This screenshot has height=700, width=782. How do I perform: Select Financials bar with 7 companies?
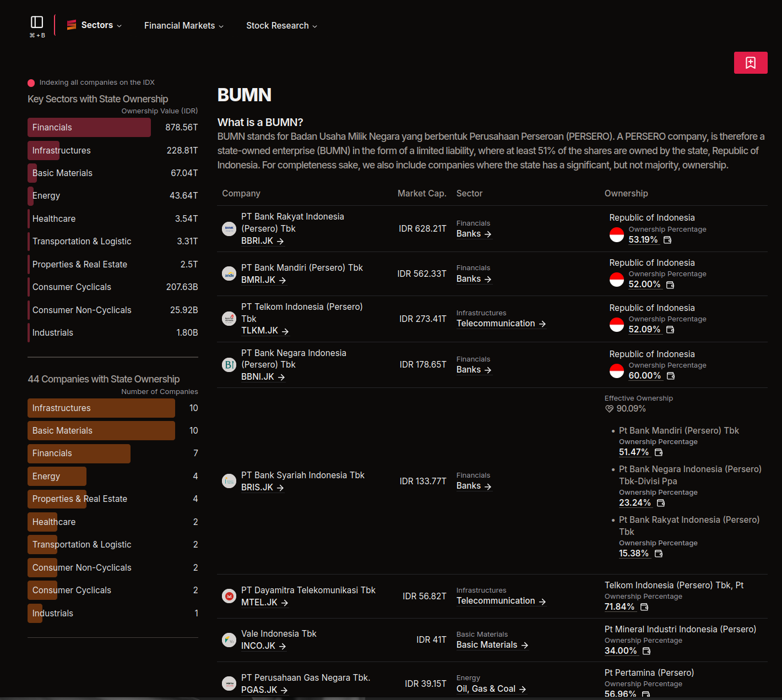pyautogui.click(x=79, y=453)
